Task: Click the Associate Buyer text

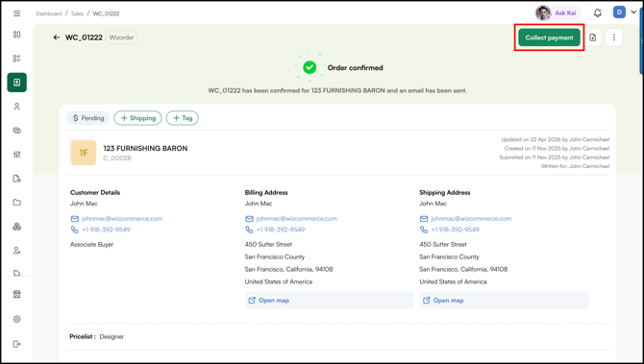Action: 91,245
